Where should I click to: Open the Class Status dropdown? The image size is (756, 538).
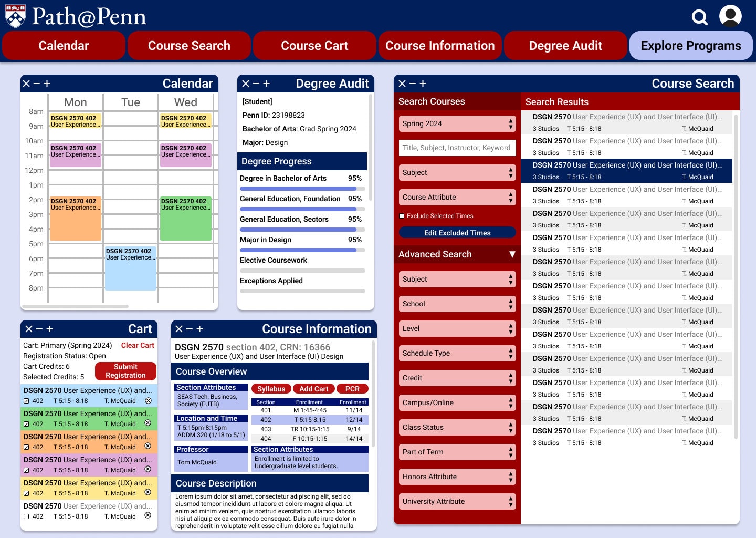tap(457, 427)
